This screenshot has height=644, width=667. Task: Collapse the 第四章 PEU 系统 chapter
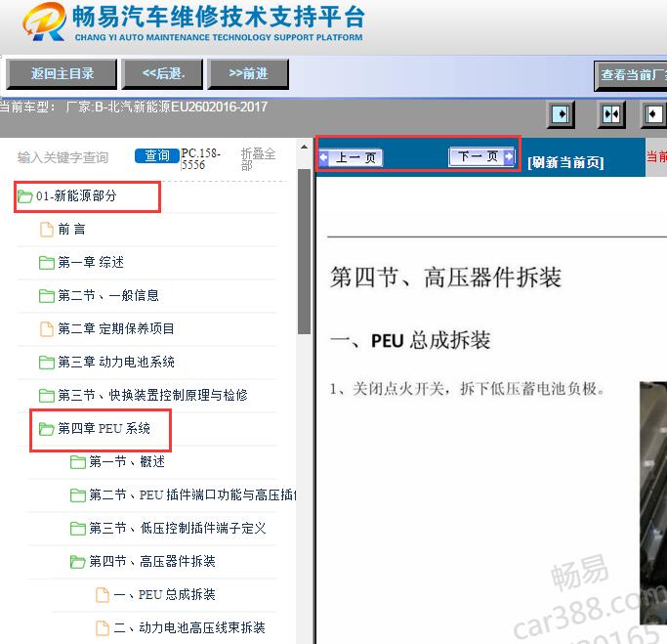pyautogui.click(x=104, y=429)
